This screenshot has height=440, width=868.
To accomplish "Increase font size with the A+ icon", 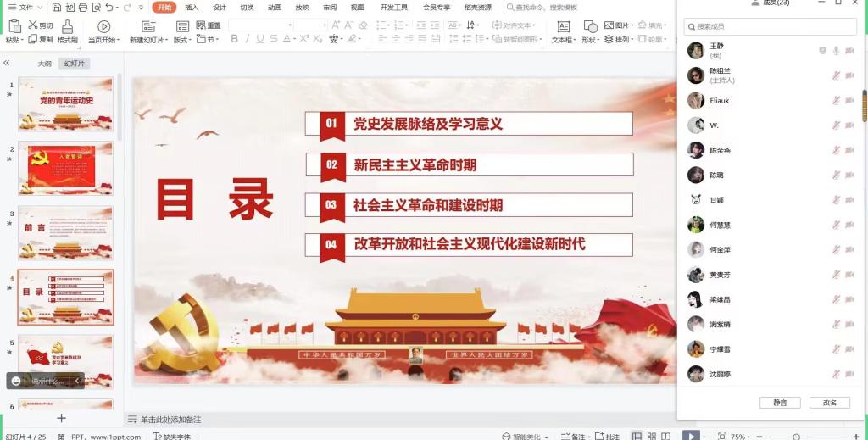I will point(336,25).
